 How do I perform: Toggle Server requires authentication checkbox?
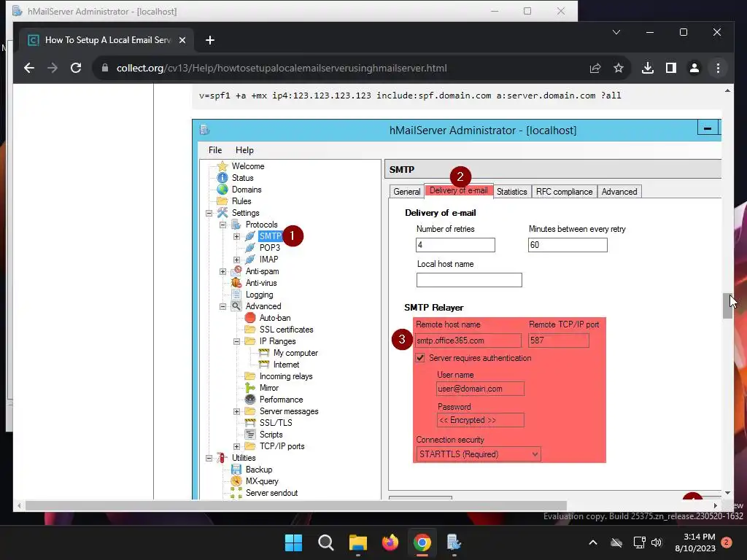(x=420, y=358)
